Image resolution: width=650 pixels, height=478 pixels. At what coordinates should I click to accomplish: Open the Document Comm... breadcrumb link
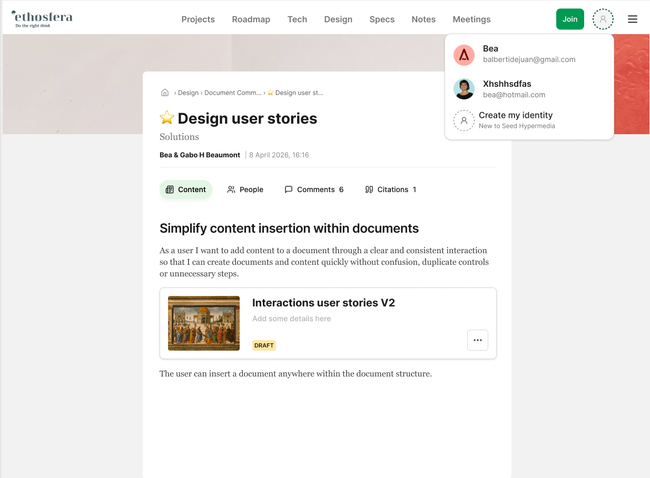[233, 93]
